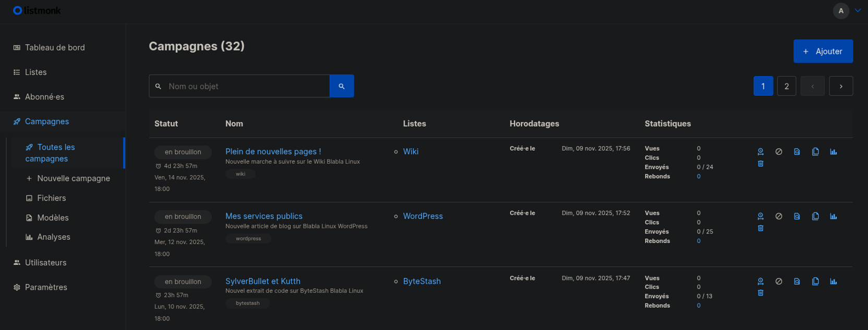Open the WordPress list link
868x330 pixels.
423,216
